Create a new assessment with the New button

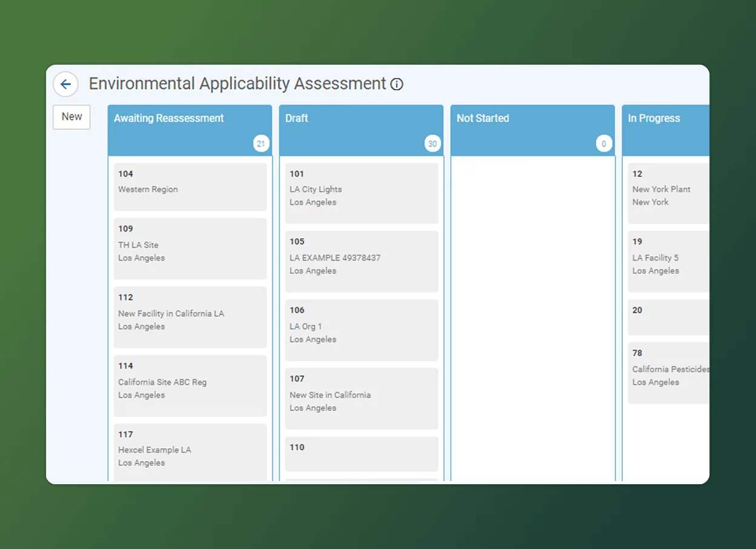pos(71,116)
